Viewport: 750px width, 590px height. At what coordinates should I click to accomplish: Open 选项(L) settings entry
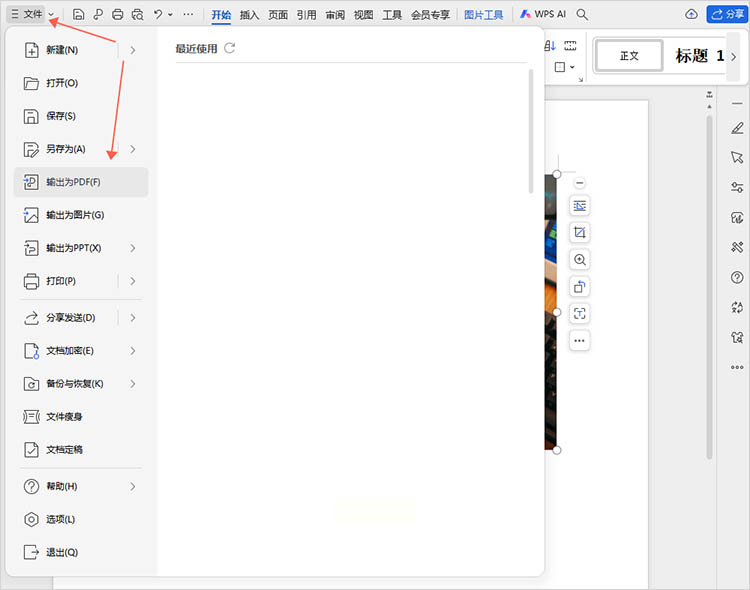tap(80, 519)
